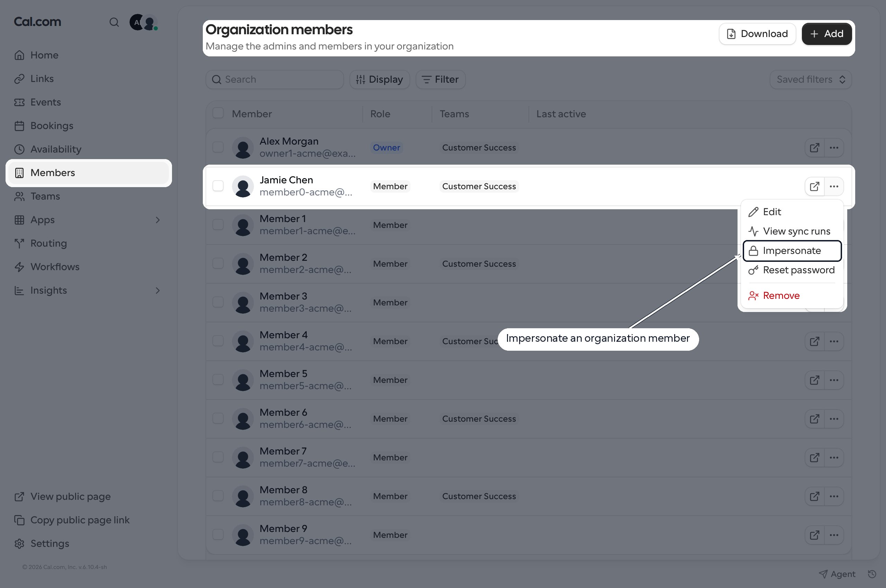Select Reset password menu entry
Screen dimensions: 886x588
tap(792, 270)
